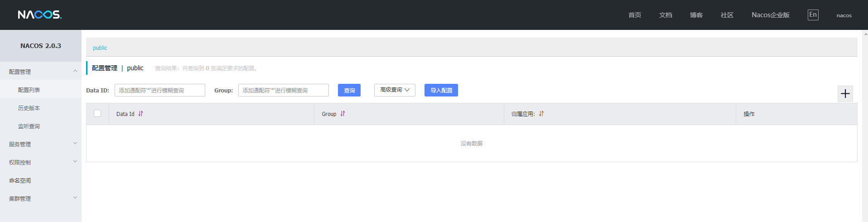Click the blue 查询 search button
Screen dimensions: 868x222
pyautogui.click(x=349, y=90)
